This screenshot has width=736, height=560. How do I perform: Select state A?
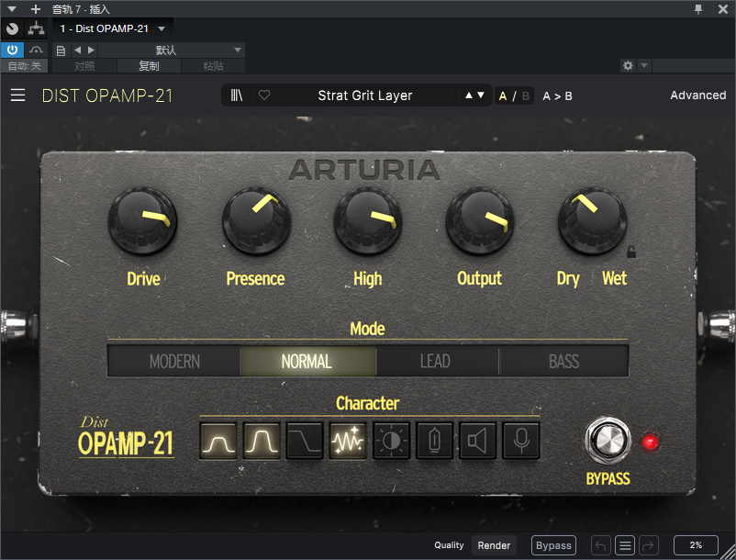[x=503, y=96]
